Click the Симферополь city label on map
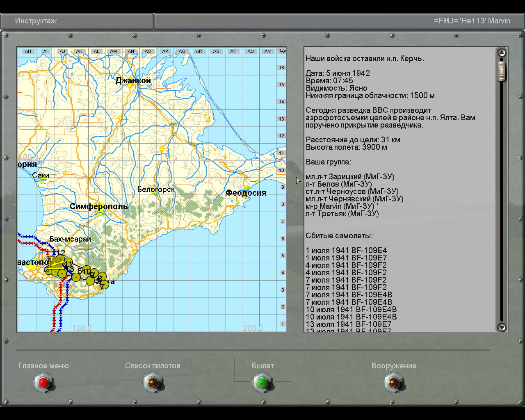Screen dimensions: 525x420 click(x=98, y=206)
